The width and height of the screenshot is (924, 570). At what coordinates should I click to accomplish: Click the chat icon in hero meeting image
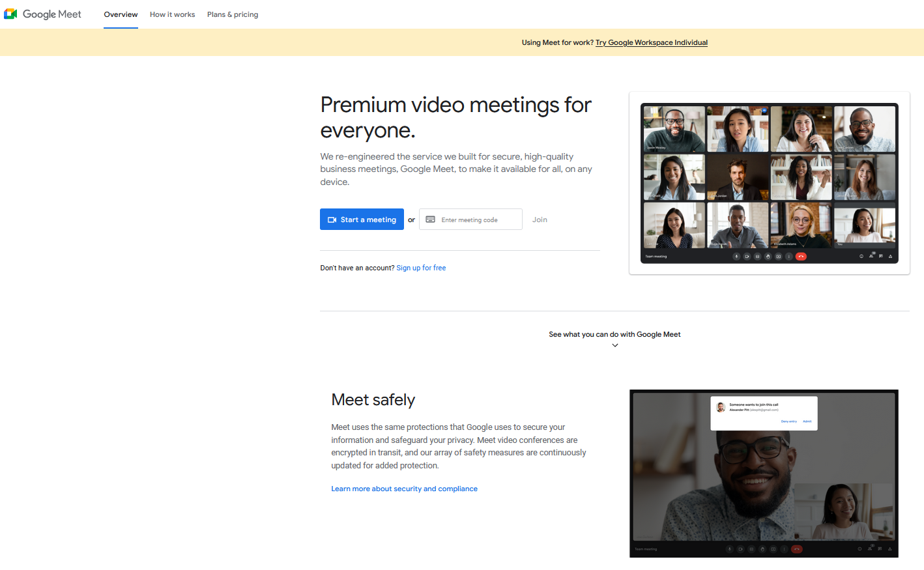click(x=881, y=256)
